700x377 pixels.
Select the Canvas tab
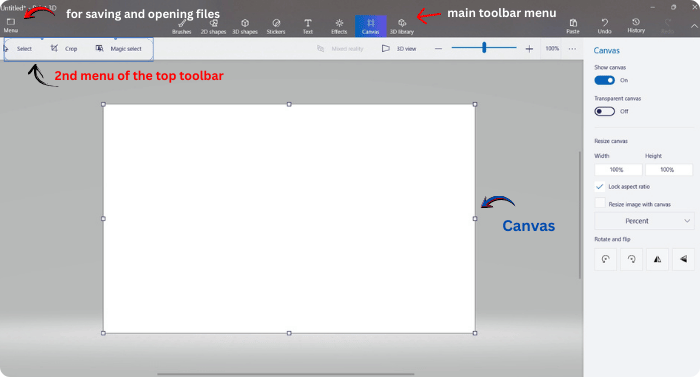371,26
